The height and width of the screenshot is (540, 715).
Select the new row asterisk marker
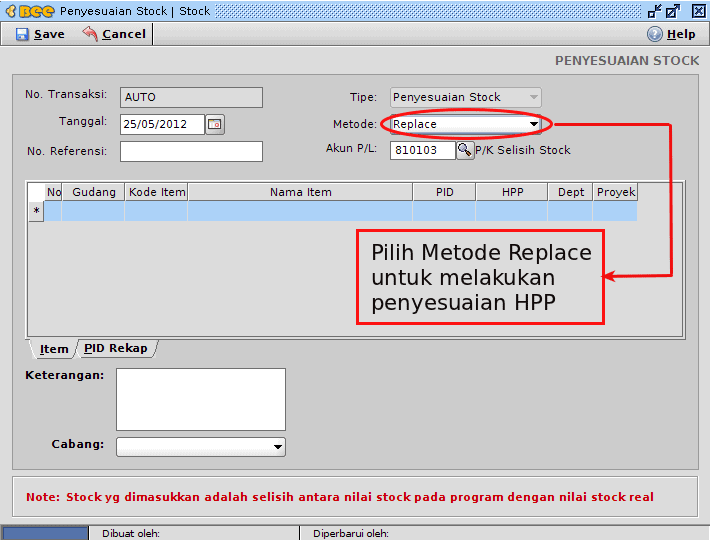(x=37, y=211)
